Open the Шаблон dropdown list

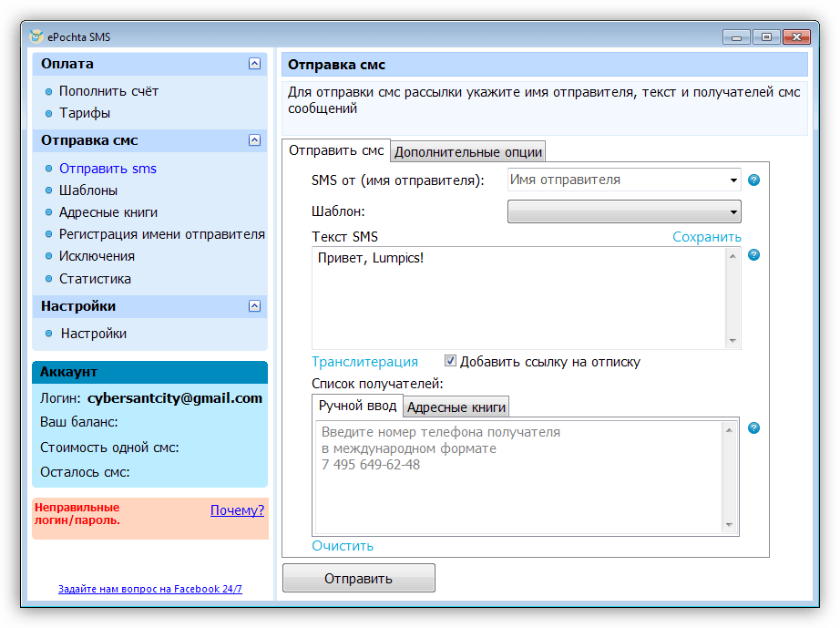coord(624,212)
